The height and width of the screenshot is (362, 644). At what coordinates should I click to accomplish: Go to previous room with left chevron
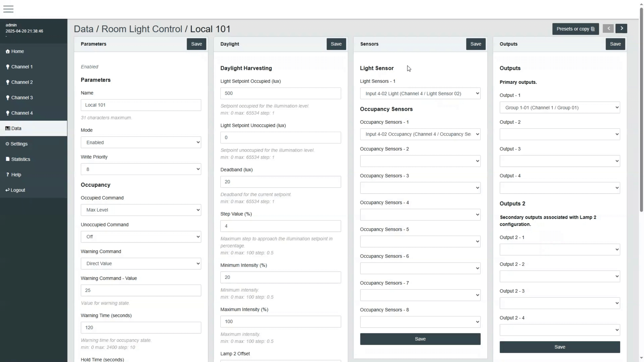pos(608,28)
